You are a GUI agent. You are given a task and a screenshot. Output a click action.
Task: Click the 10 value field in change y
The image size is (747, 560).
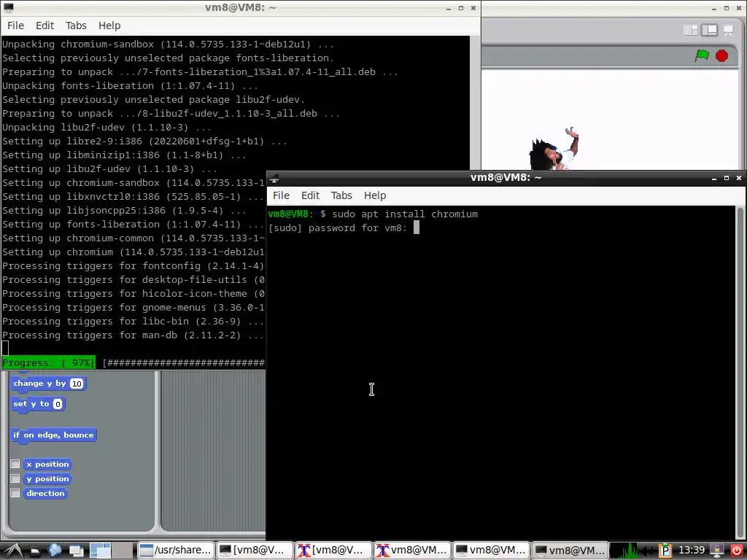(x=77, y=384)
